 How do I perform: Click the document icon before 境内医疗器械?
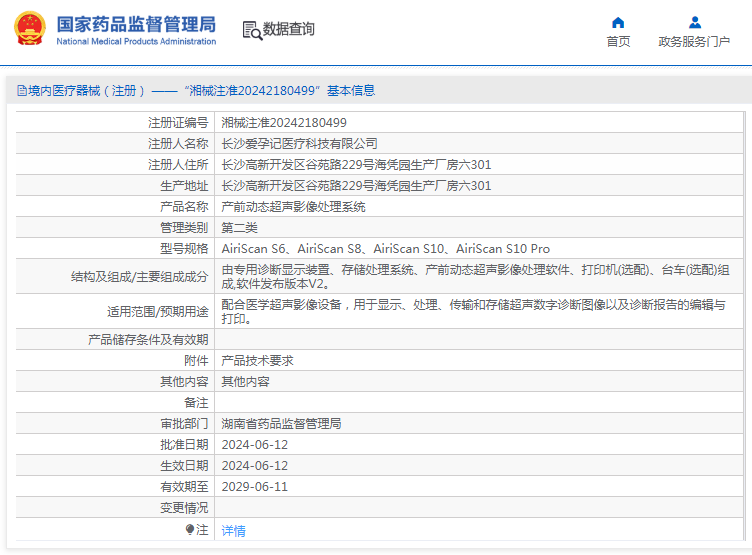pyautogui.click(x=21, y=91)
